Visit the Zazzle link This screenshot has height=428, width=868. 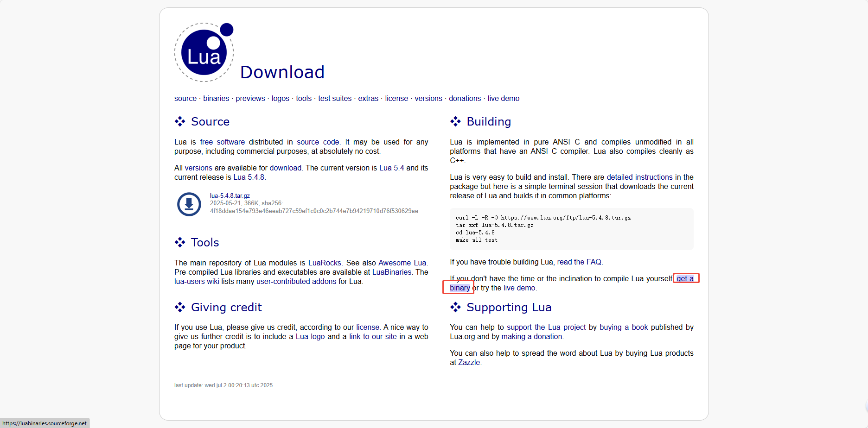pyautogui.click(x=469, y=362)
